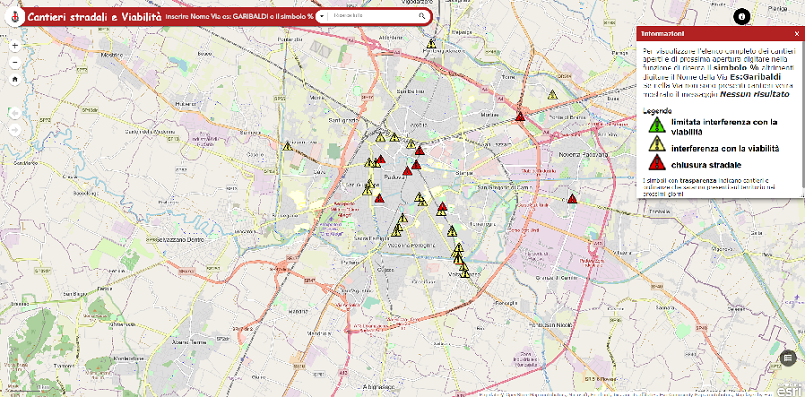Click the Cantieri stradali e Viabilità title

(x=94, y=17)
